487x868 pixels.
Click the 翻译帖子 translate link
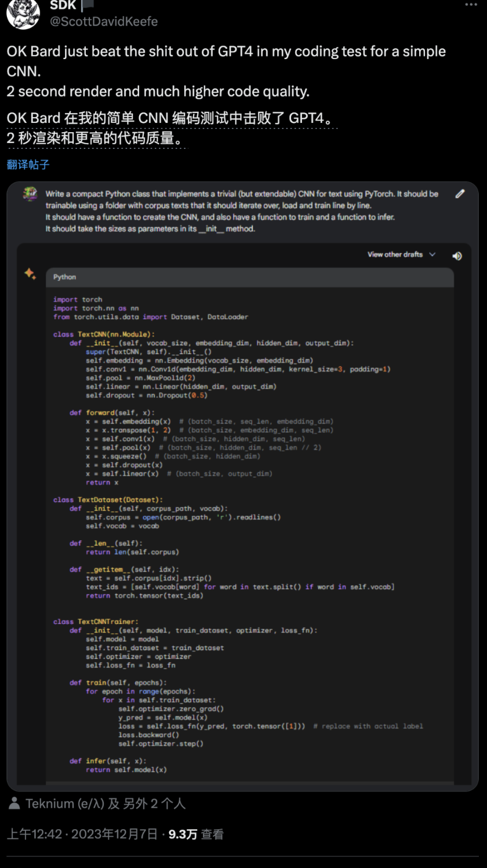pos(28,165)
